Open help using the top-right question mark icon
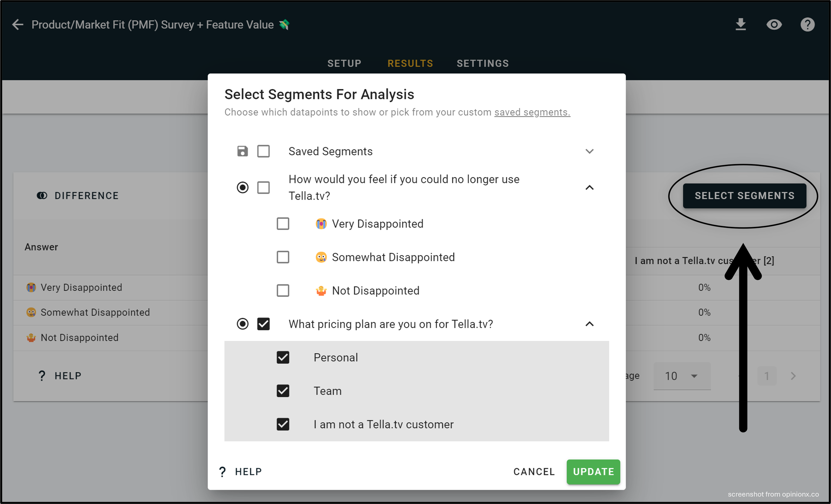This screenshot has height=504, width=831. point(807,25)
